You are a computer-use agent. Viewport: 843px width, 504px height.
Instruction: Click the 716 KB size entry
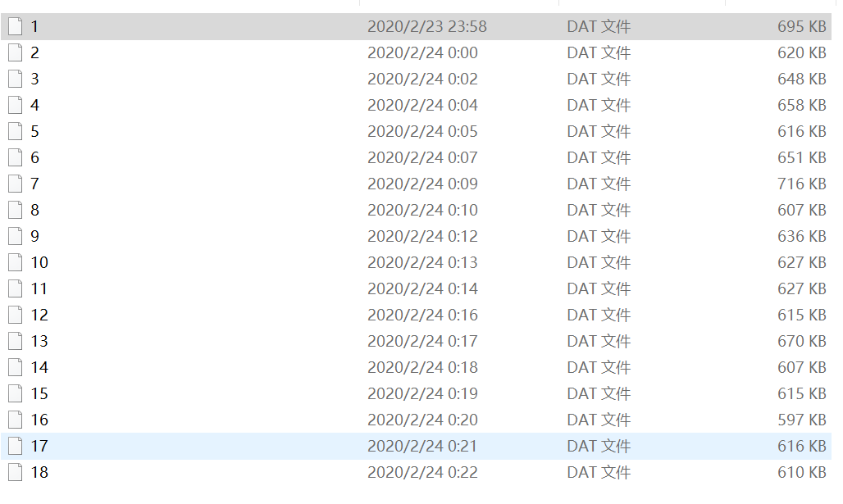pyautogui.click(x=802, y=184)
